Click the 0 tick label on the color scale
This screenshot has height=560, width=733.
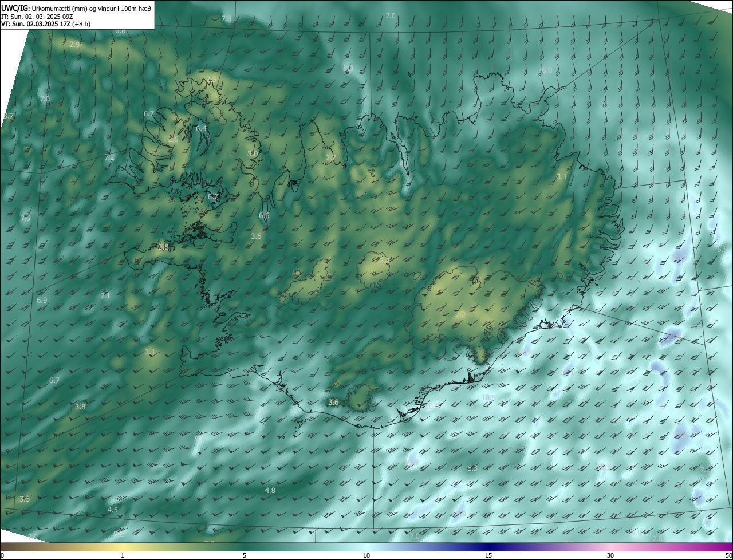[x=2, y=556]
